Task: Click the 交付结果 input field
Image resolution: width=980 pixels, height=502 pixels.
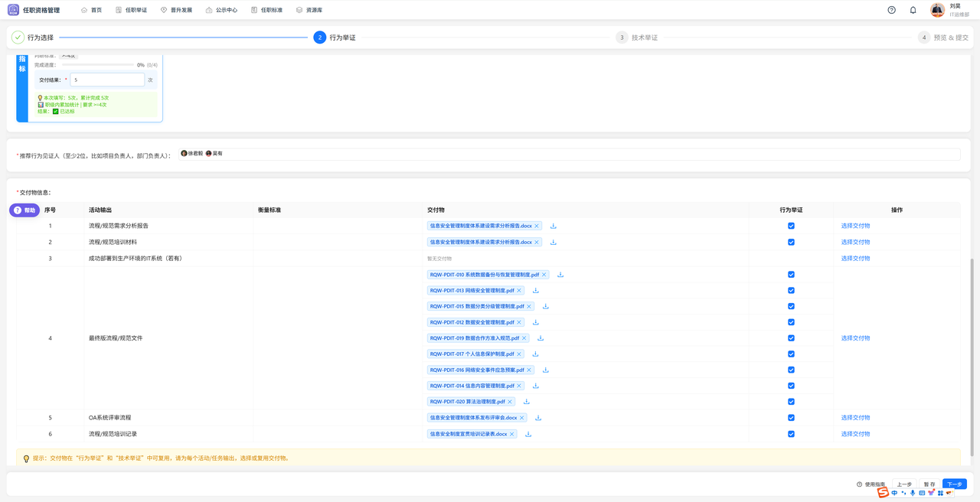Action: 107,80
